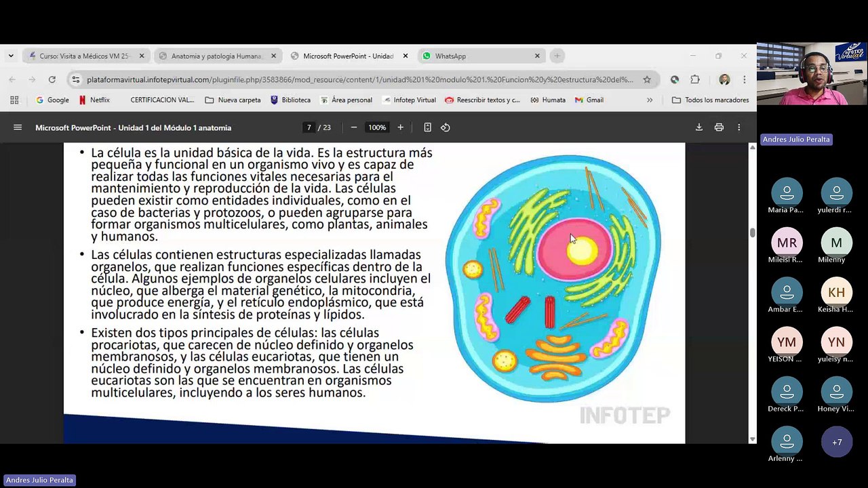The width and height of the screenshot is (868, 488).
Task: Click the 100% zoom level field
Action: [377, 127]
